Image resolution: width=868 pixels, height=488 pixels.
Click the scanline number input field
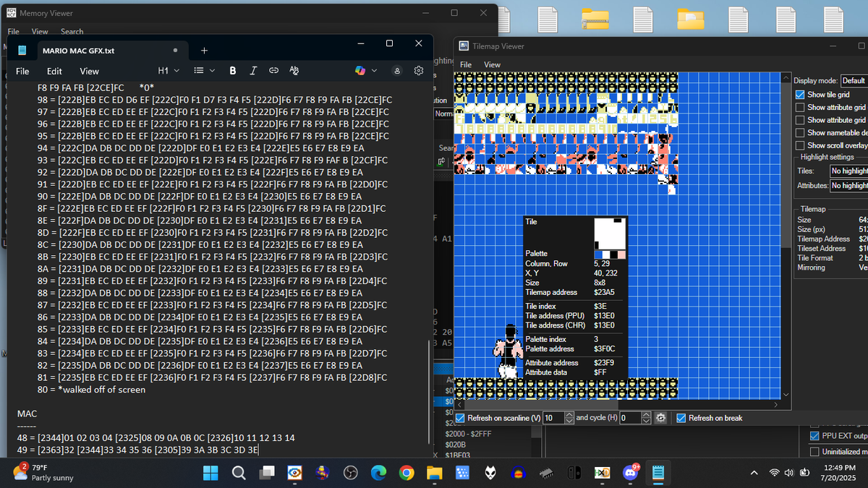pos(553,418)
